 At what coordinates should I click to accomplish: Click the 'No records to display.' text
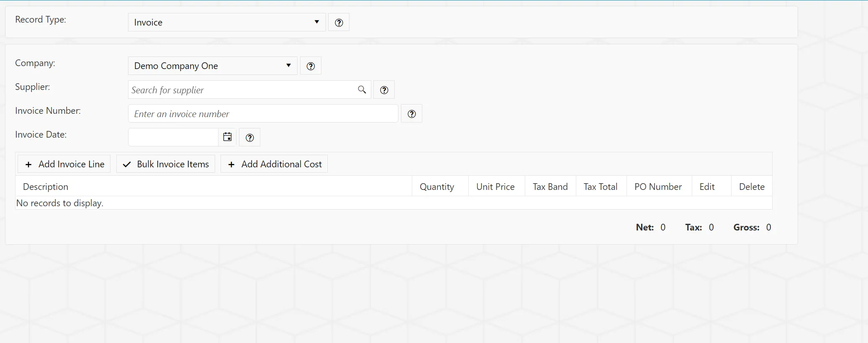point(60,203)
